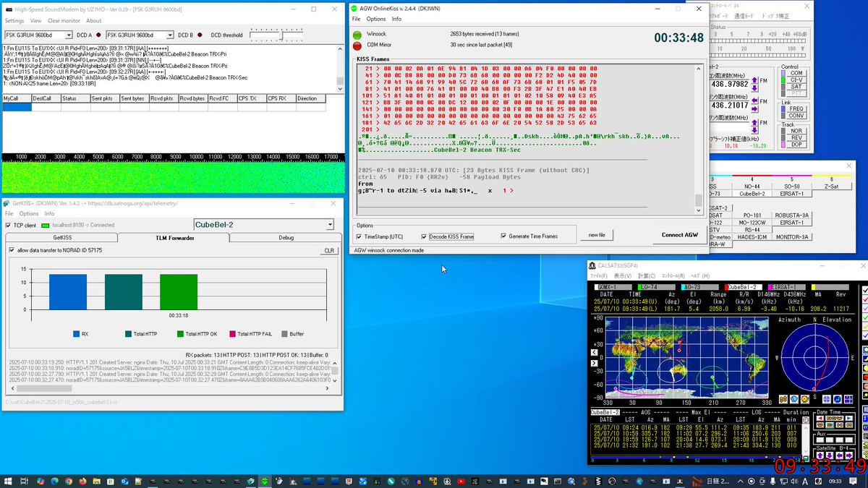
Task: Click Date Time NOW button in CALSAT32
Action: 835,419
